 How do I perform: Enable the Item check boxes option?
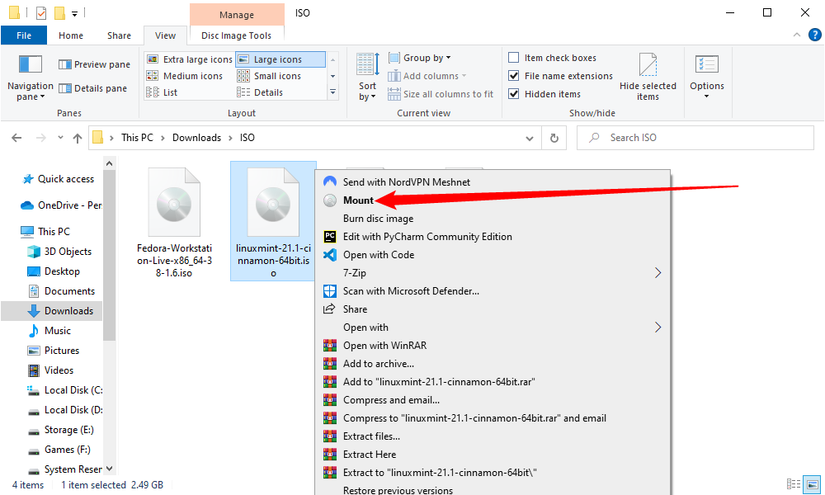pos(514,58)
